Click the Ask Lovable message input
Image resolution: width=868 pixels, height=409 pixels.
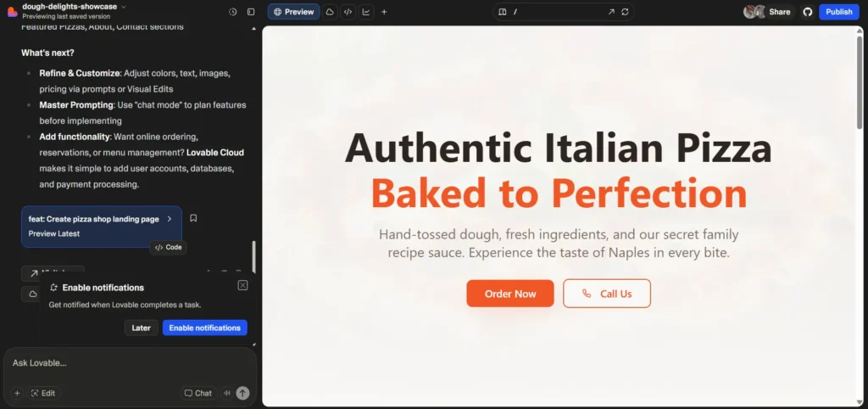click(130, 363)
